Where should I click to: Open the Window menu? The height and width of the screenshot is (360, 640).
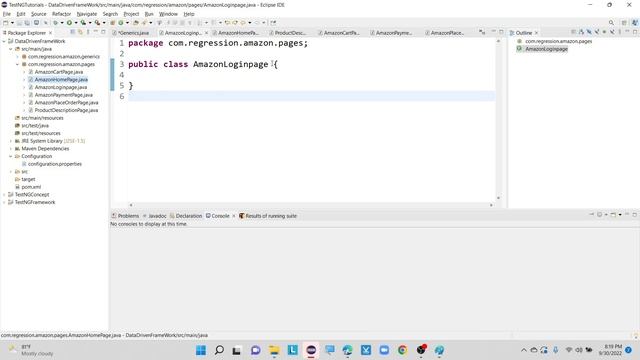[x=168, y=14]
